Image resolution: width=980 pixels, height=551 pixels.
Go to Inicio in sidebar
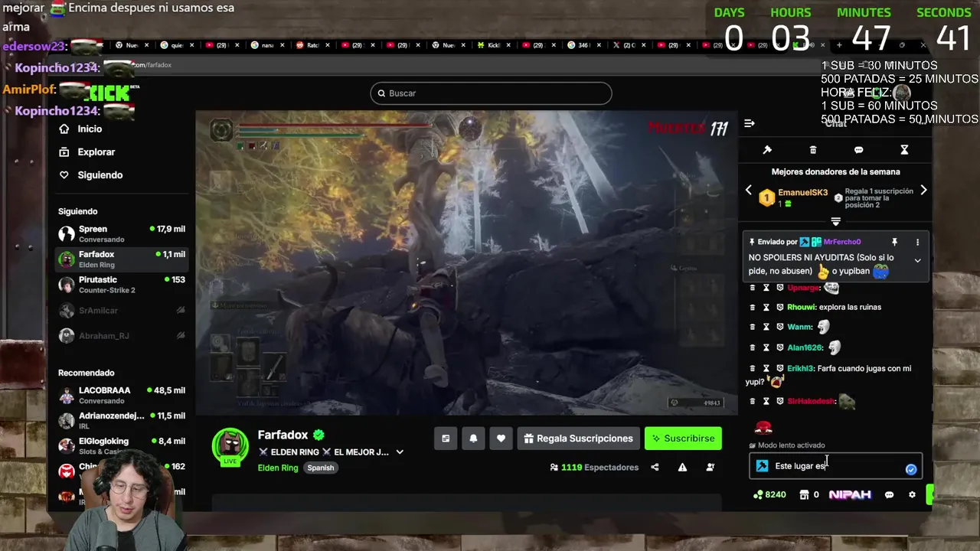coord(89,129)
